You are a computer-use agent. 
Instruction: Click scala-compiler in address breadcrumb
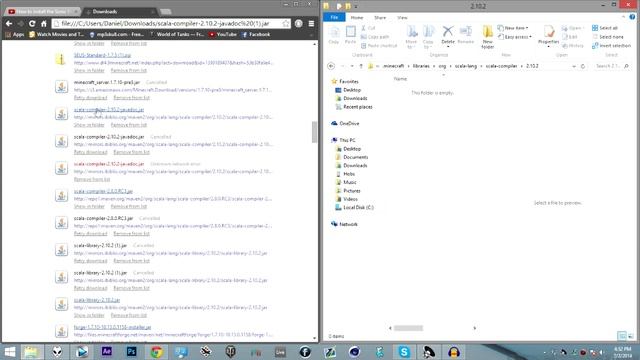pyautogui.click(x=501, y=66)
